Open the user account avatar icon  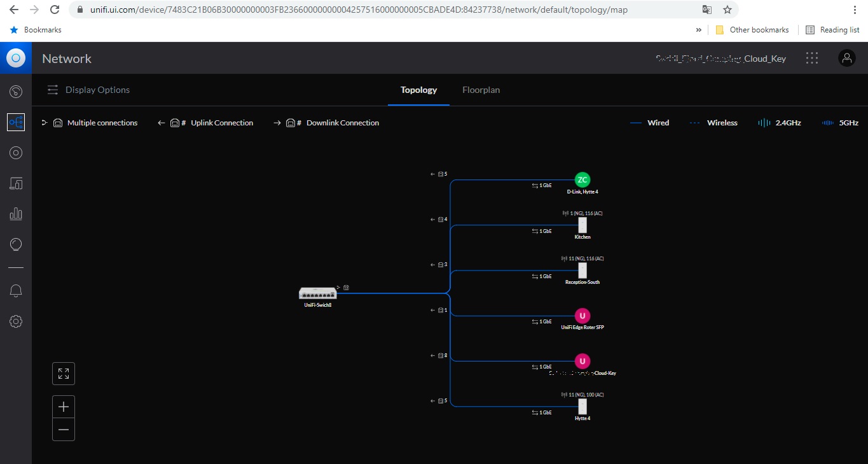click(847, 59)
